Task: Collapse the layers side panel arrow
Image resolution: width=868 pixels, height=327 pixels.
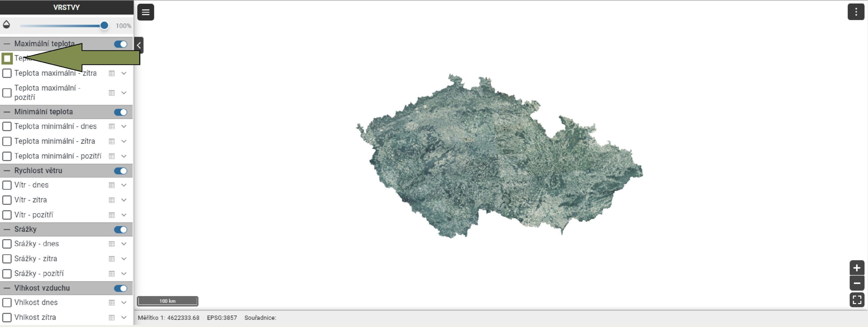Action: [139, 45]
